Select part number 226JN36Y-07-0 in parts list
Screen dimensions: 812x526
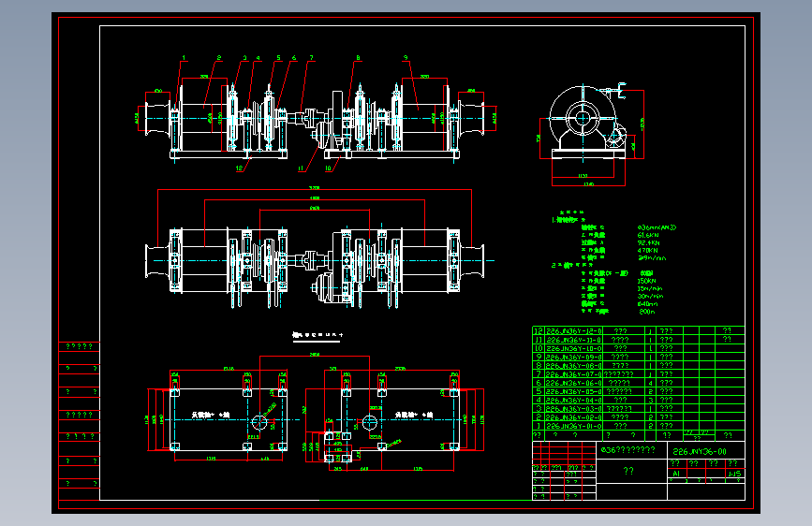pos(574,373)
